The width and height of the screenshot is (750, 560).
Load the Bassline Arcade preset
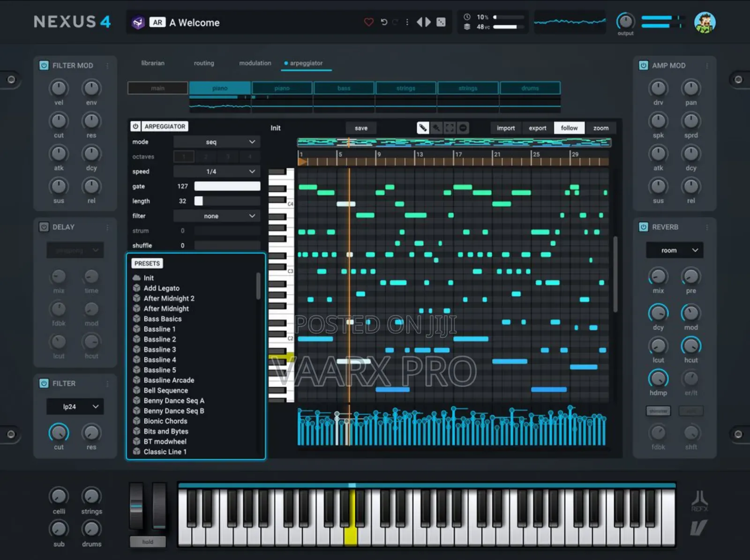(x=169, y=380)
